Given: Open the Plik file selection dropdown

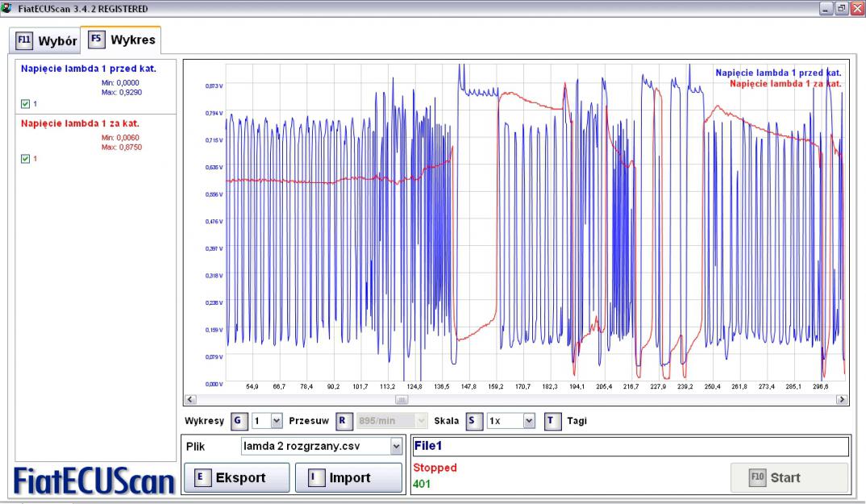Looking at the screenshot, I should click(x=395, y=446).
